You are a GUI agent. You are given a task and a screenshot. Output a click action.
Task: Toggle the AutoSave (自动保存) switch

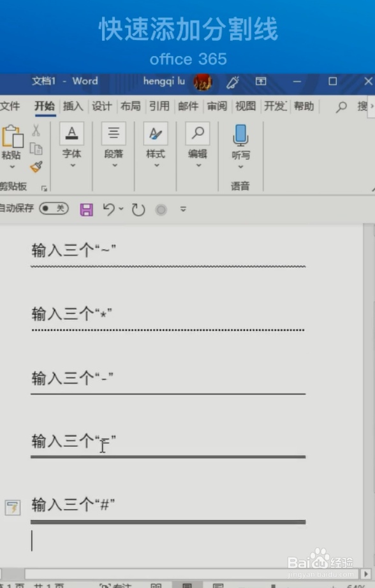pyautogui.click(x=54, y=208)
